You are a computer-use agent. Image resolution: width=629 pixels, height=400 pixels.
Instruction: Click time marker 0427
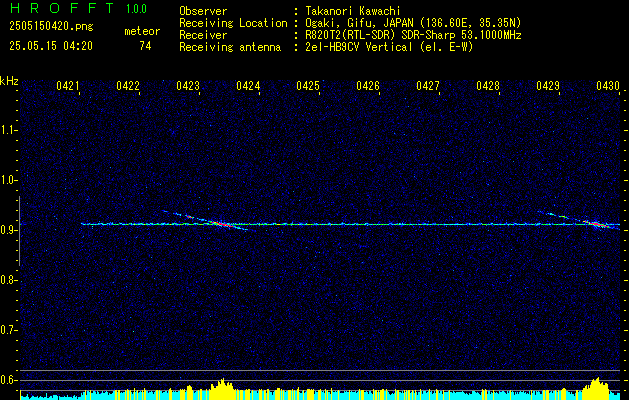point(428,86)
